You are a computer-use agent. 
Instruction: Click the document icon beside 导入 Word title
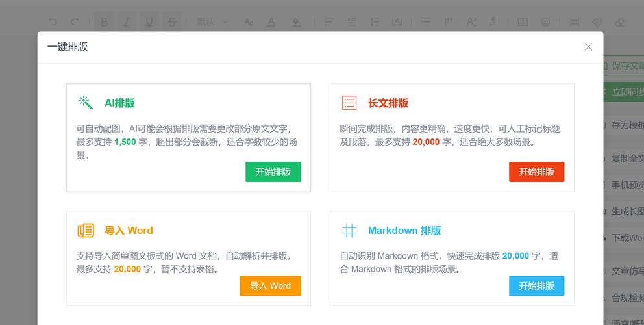click(86, 230)
